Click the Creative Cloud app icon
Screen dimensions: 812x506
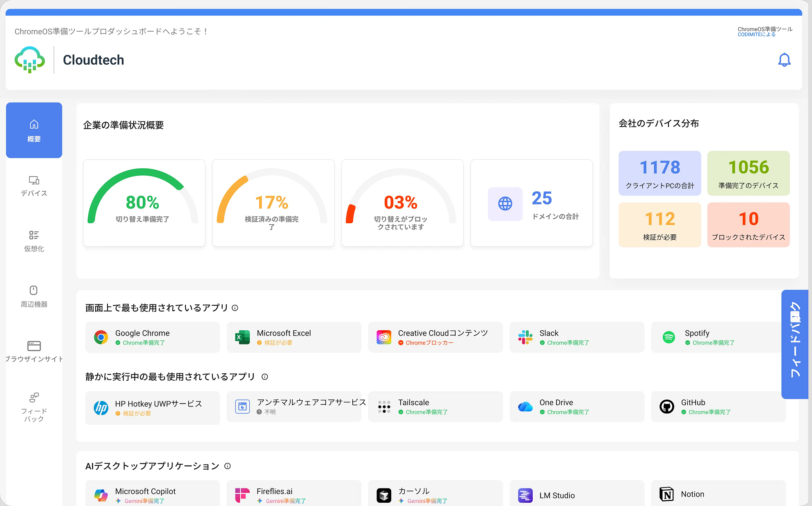384,337
